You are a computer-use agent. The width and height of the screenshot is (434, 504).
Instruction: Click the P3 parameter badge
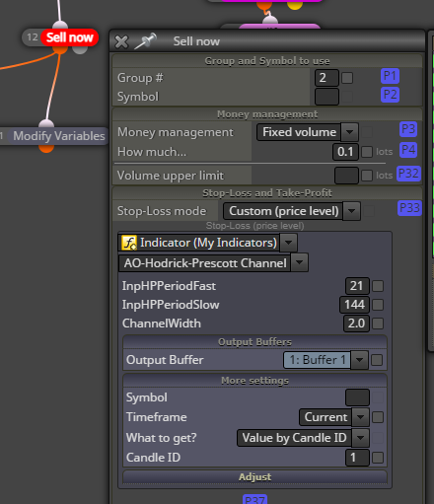(x=408, y=129)
